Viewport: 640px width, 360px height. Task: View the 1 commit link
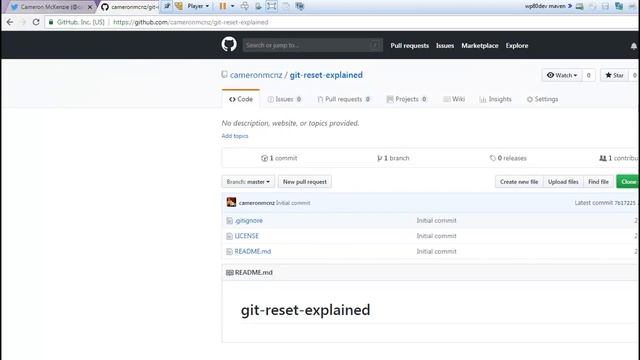(279, 158)
